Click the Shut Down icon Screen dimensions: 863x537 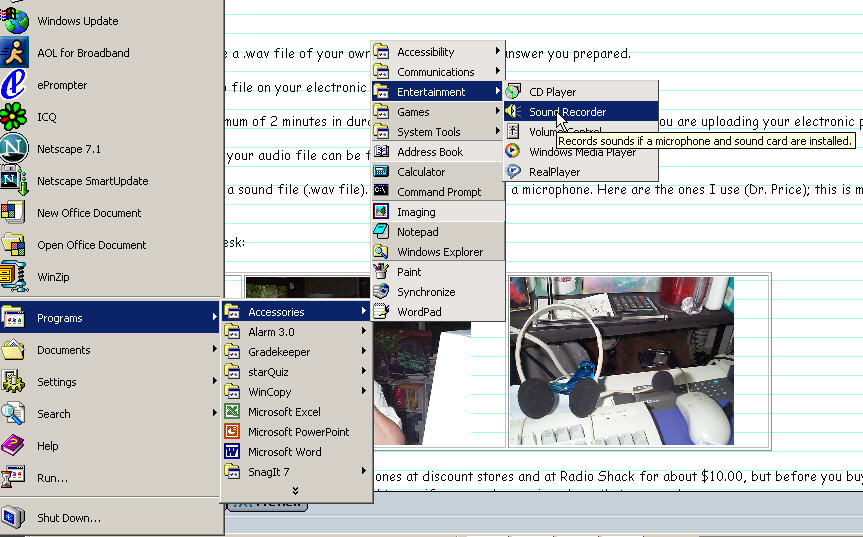tap(13, 517)
